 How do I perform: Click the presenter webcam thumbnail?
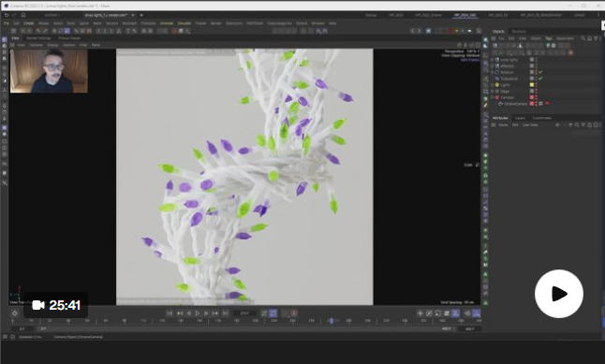(49, 71)
